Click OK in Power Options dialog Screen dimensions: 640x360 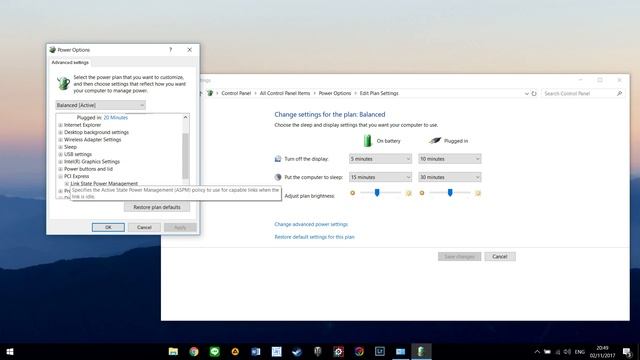point(108,227)
